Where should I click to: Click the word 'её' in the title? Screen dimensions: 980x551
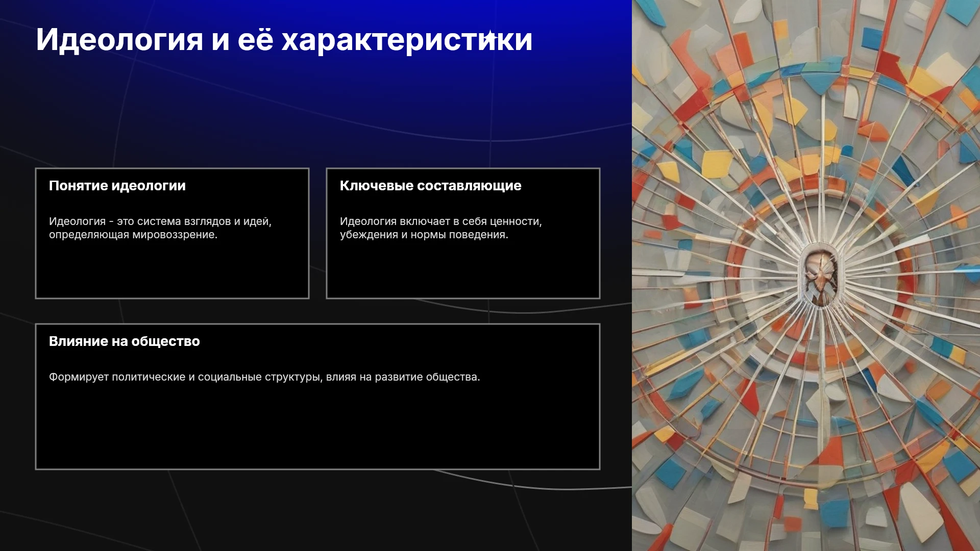tap(255, 39)
